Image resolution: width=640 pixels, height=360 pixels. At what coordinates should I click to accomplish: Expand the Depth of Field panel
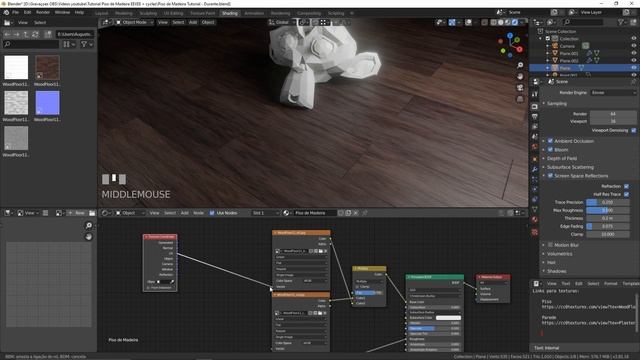point(562,158)
